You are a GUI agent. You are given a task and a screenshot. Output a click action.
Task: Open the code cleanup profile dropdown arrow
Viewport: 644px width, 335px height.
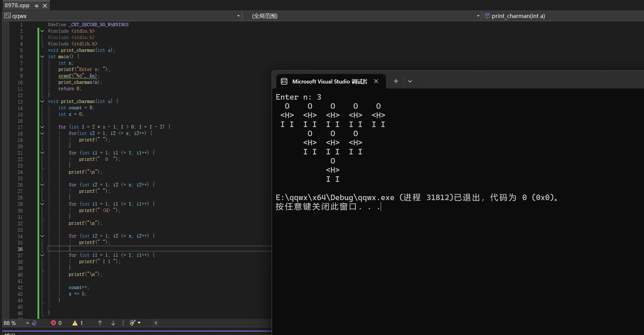tap(139, 323)
